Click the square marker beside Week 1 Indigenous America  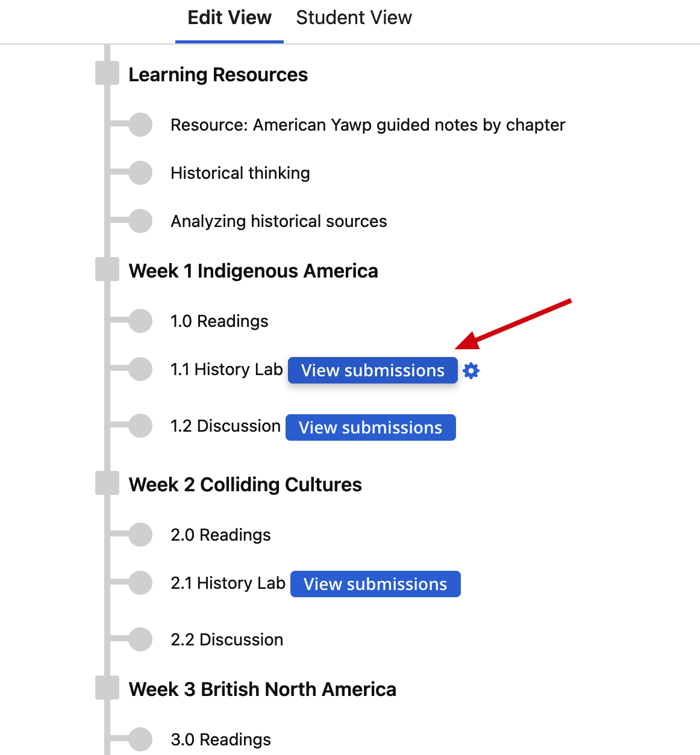point(107,269)
